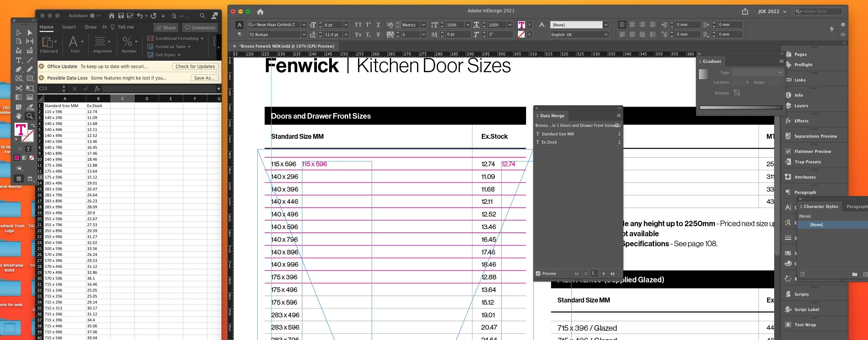Click the Excel search magnifier icon

pyautogui.click(x=203, y=16)
